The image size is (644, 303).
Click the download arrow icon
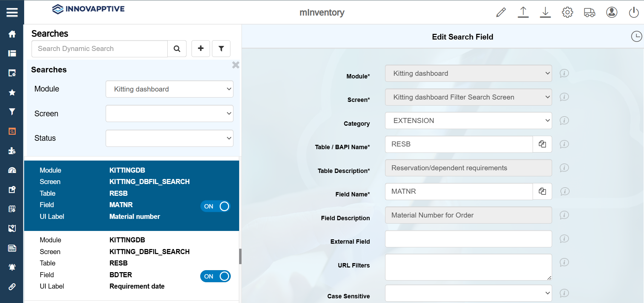click(x=545, y=12)
